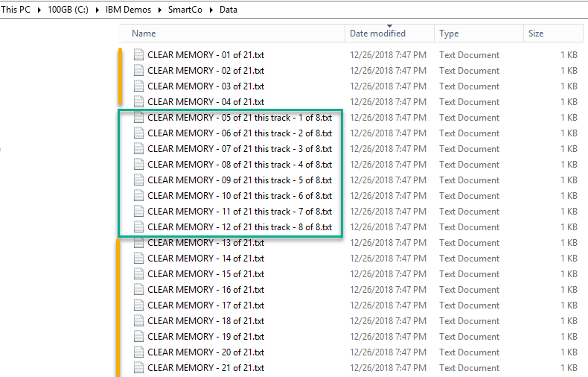Click the file icon for 07 of 21 this track
The width and height of the screenshot is (588, 377).
click(138, 149)
